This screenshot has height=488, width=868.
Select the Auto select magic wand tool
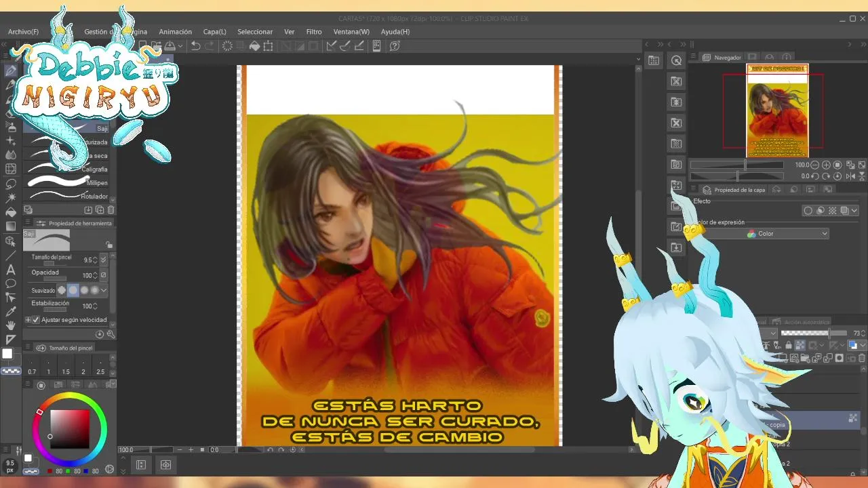tap(11, 198)
